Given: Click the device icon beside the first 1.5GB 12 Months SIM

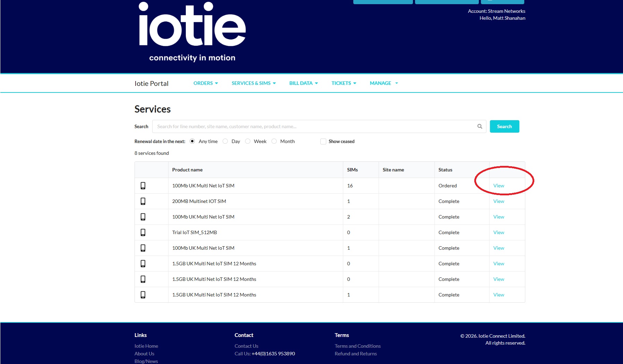Looking at the screenshot, I should (x=144, y=264).
